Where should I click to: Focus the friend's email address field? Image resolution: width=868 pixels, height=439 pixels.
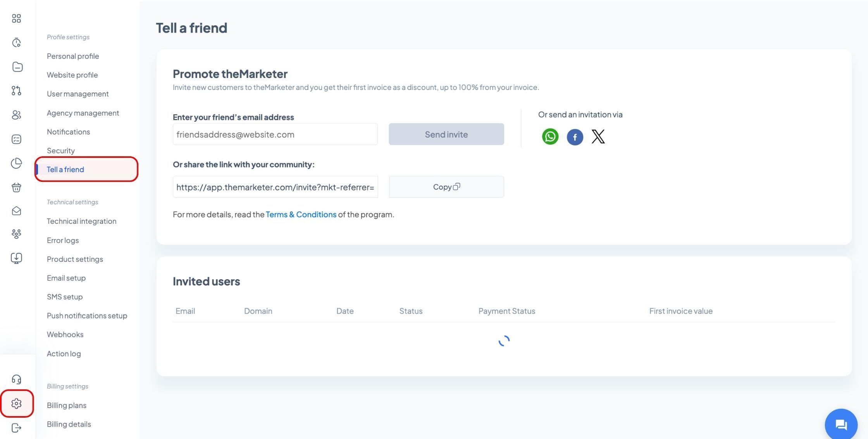pos(275,134)
